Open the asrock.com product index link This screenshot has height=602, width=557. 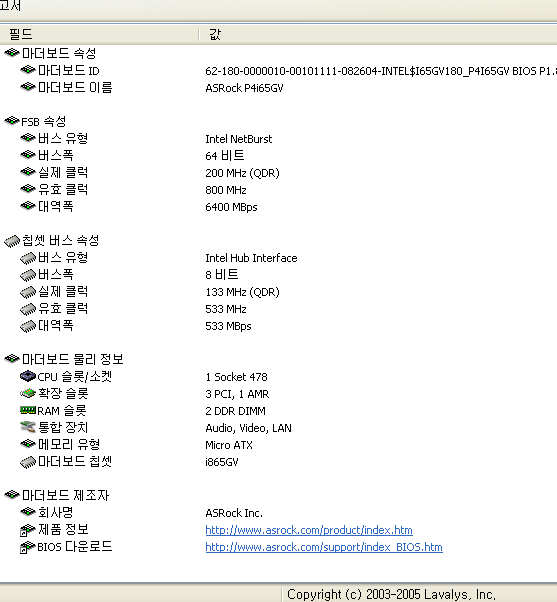pyautogui.click(x=309, y=530)
